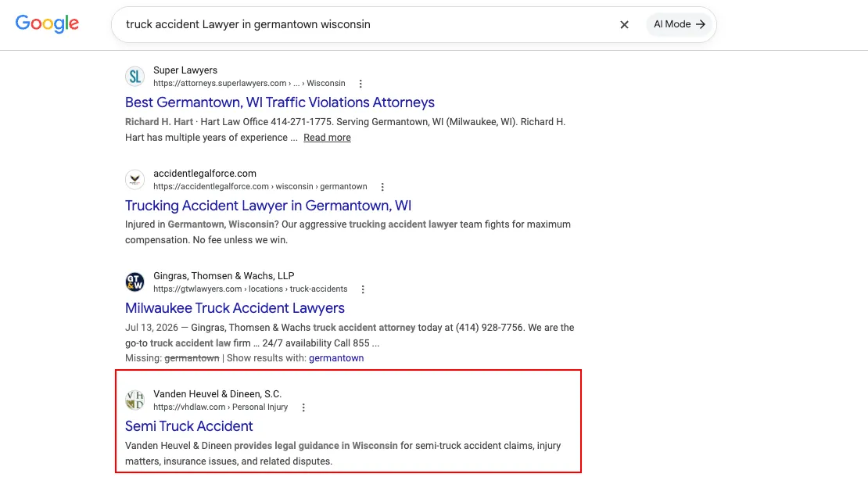Click the Google logo
The width and height of the screenshot is (868, 481).
click(x=47, y=23)
